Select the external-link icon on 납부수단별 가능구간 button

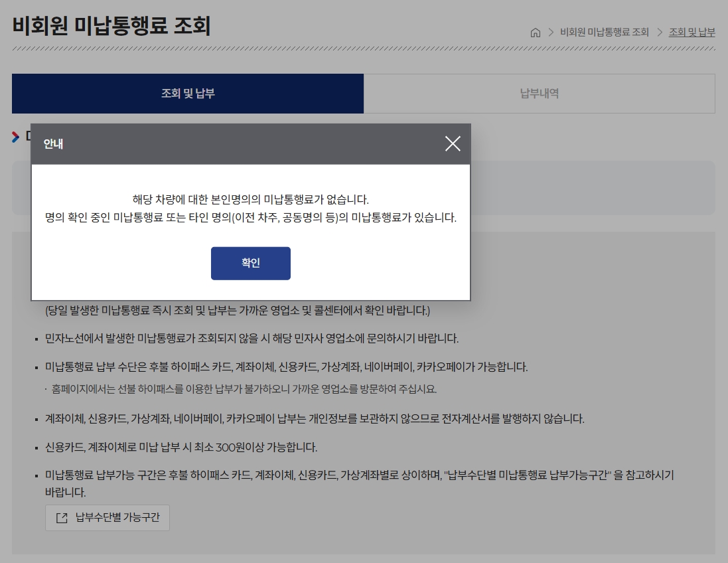coord(60,518)
